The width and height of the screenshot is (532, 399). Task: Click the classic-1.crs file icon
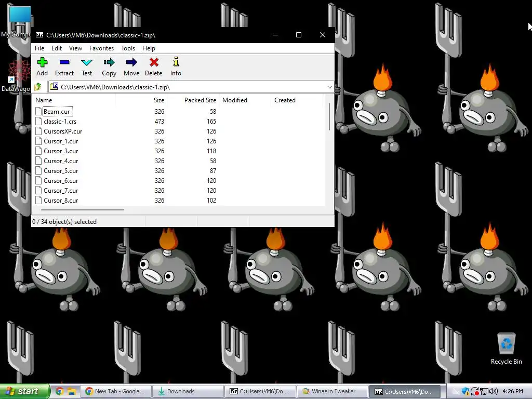[x=38, y=121]
